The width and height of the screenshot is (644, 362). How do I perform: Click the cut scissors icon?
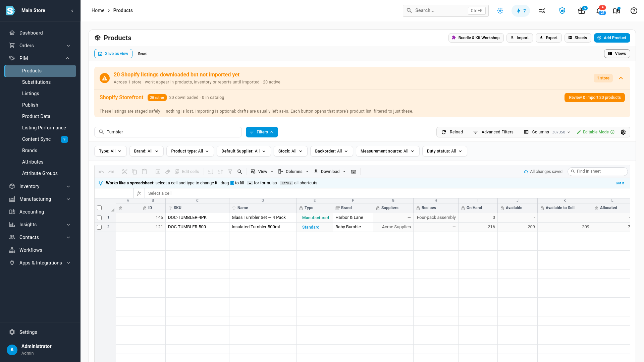pyautogui.click(x=125, y=172)
